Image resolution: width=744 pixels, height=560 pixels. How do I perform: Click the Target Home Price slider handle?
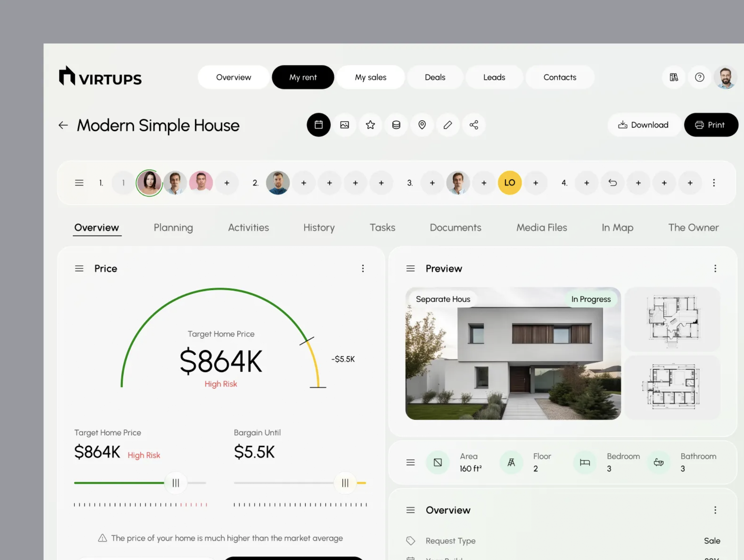[x=176, y=483]
